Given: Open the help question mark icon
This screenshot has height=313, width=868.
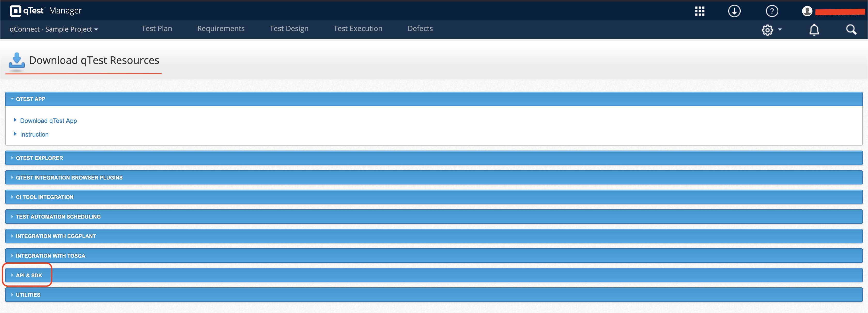Looking at the screenshot, I should coord(772,11).
